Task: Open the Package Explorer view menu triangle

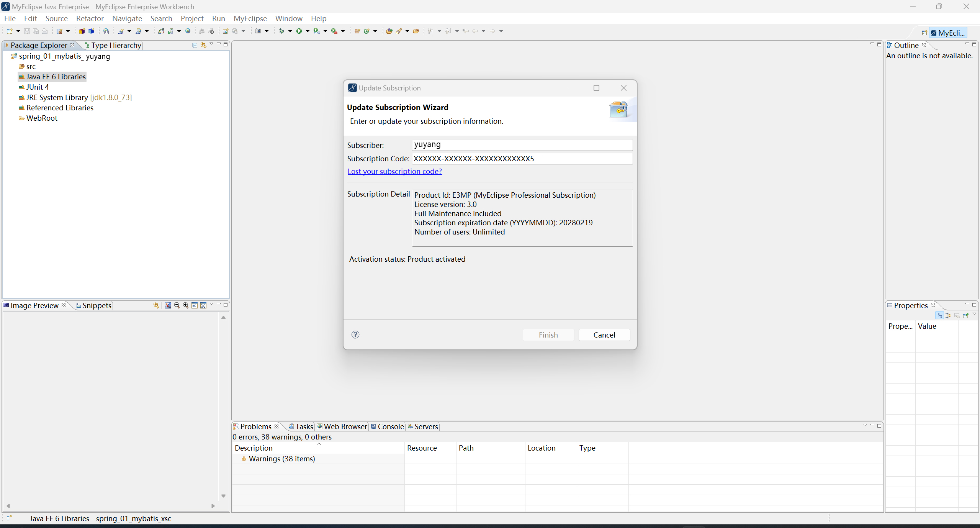Action: click(x=211, y=44)
